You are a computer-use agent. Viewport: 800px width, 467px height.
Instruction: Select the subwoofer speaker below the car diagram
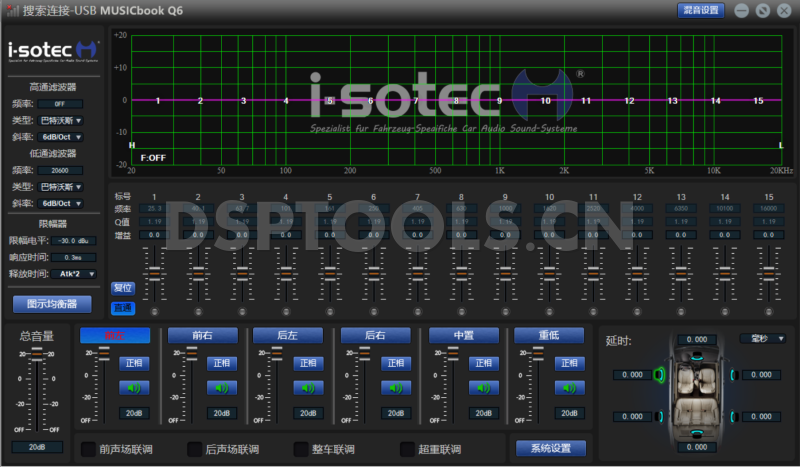697,434
